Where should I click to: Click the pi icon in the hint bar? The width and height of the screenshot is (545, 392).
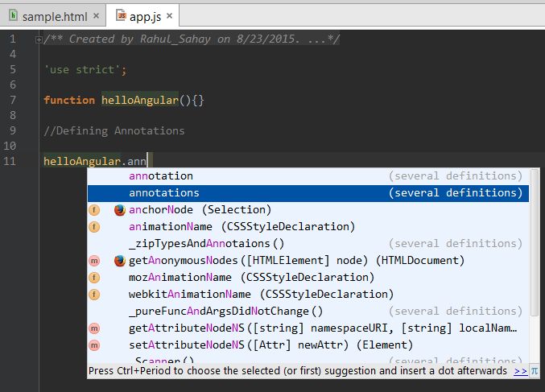point(535,371)
